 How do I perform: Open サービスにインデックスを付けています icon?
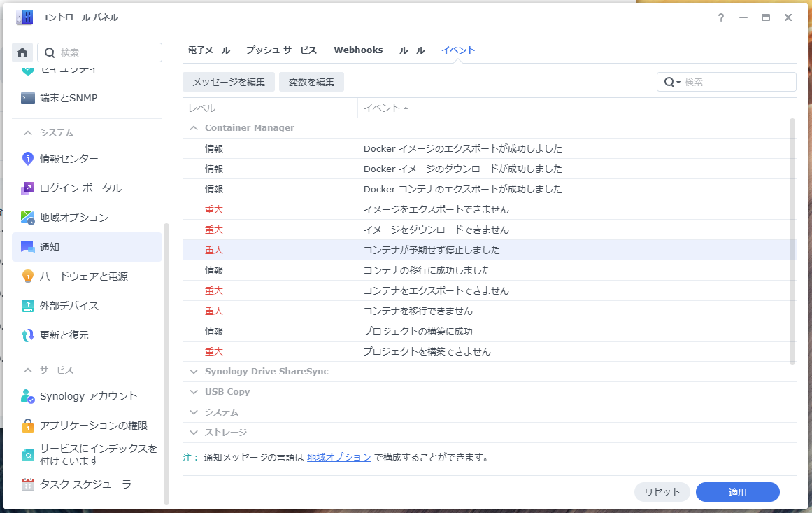28,455
